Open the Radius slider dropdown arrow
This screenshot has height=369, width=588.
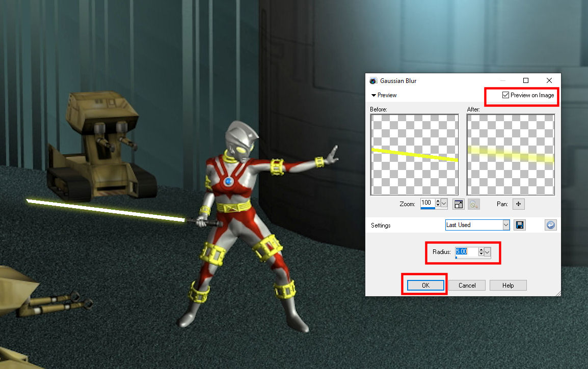pos(487,252)
